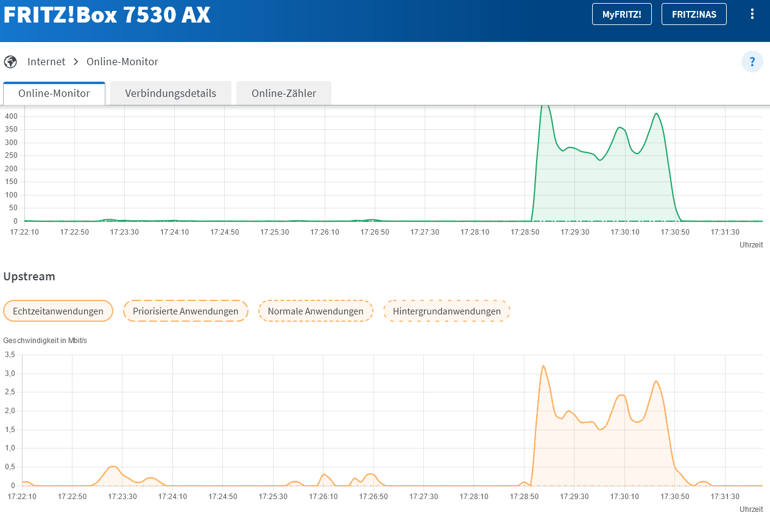The height and width of the screenshot is (532, 770).
Task: Click the upstream peak near 3.2 Mbit/s
Action: (x=543, y=366)
